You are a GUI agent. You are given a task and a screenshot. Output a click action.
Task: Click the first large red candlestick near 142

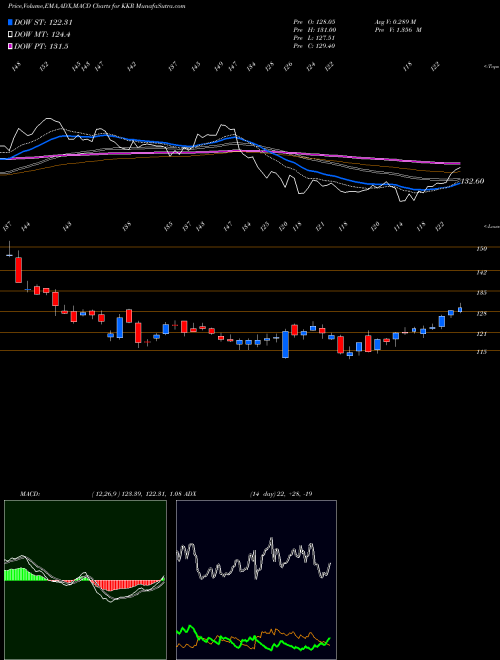coord(19,270)
